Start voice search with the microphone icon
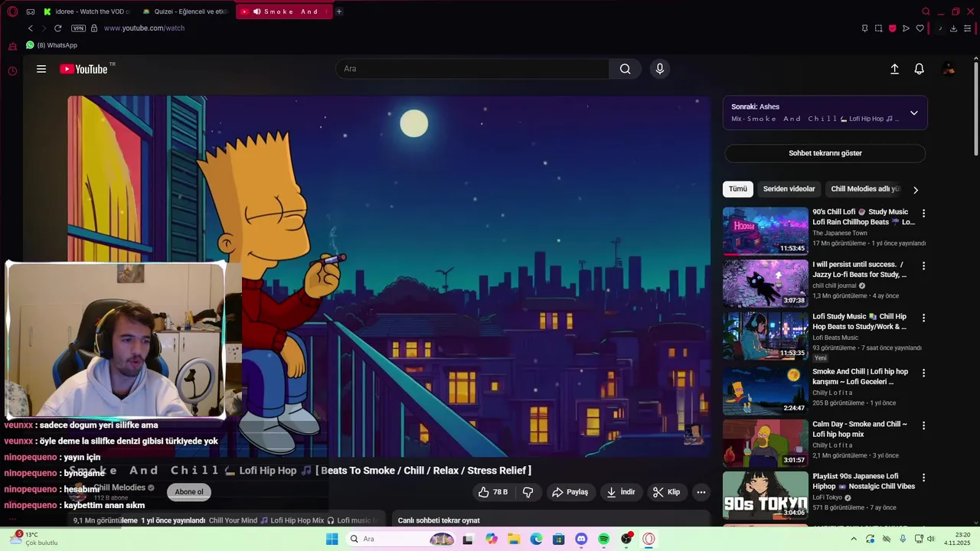Viewport: 980px width, 551px height. [x=660, y=69]
